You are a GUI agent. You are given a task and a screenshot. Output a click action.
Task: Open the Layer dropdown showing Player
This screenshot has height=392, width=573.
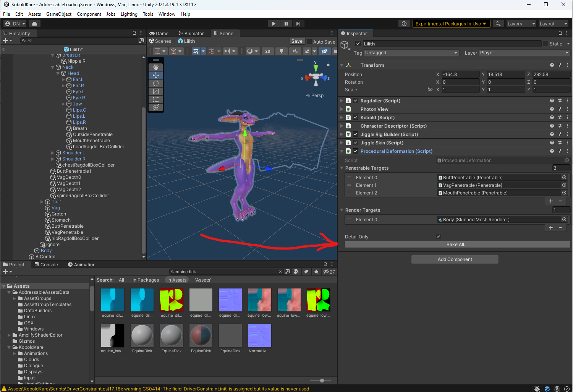[524, 53]
